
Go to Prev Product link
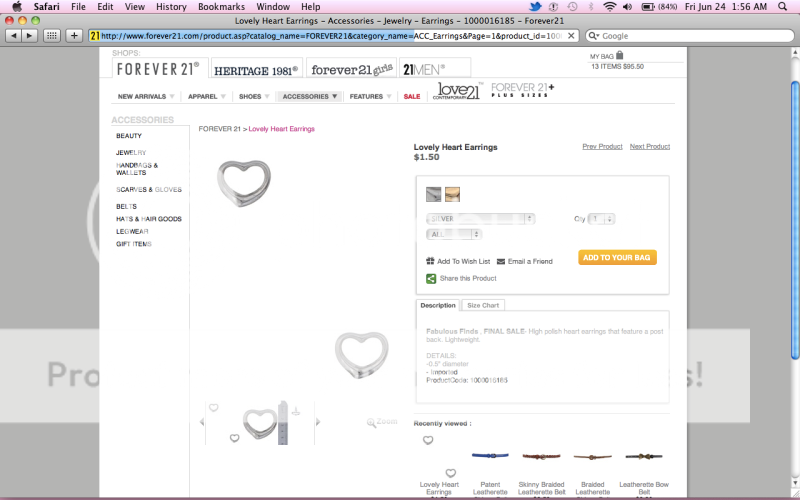[603, 146]
